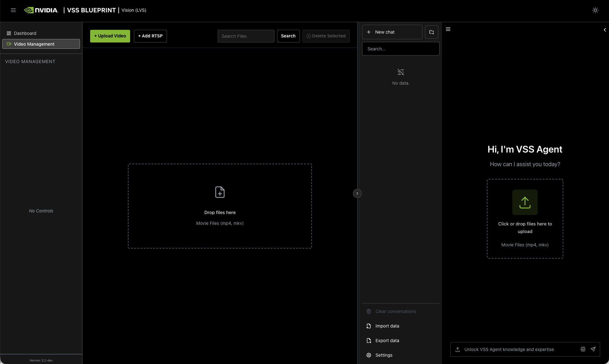Image resolution: width=609 pixels, height=364 pixels.
Task: Click the No data. label
Action: pos(401,83)
